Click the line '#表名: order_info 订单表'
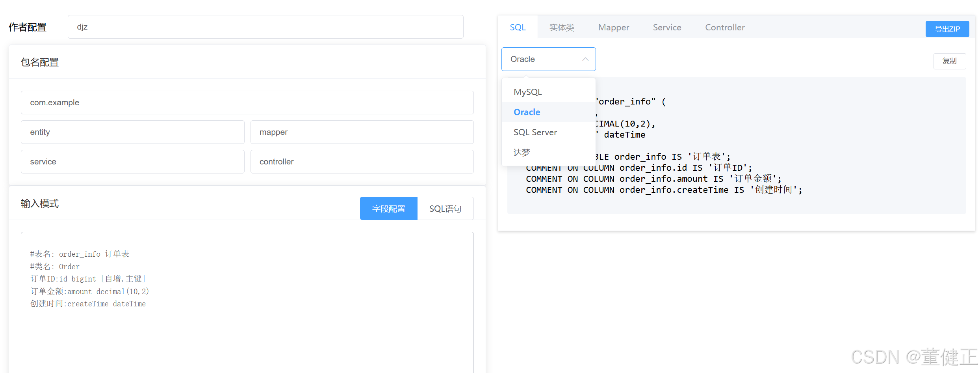The height and width of the screenshot is (373, 980). pyautogui.click(x=80, y=254)
